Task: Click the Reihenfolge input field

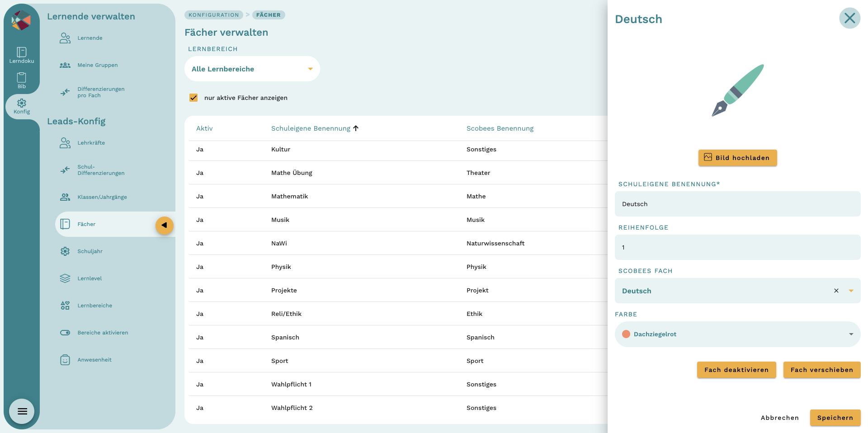Action: click(x=737, y=247)
